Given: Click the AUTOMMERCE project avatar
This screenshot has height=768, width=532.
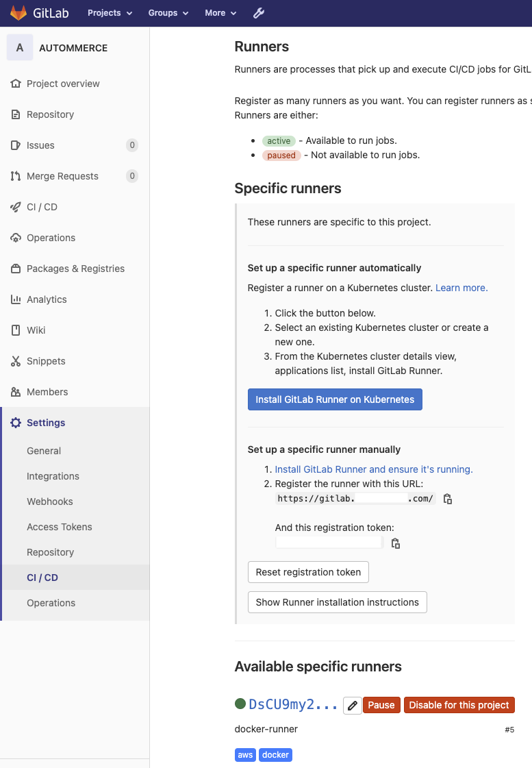Looking at the screenshot, I should tap(20, 47).
